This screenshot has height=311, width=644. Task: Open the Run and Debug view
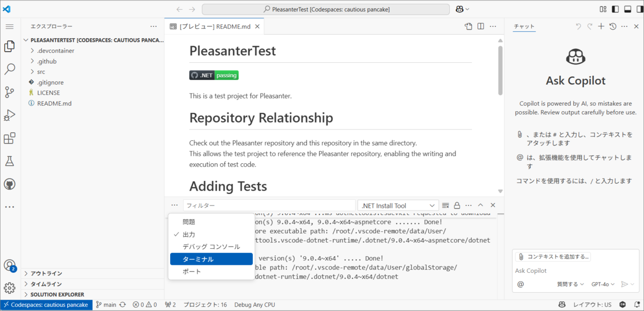coord(9,115)
